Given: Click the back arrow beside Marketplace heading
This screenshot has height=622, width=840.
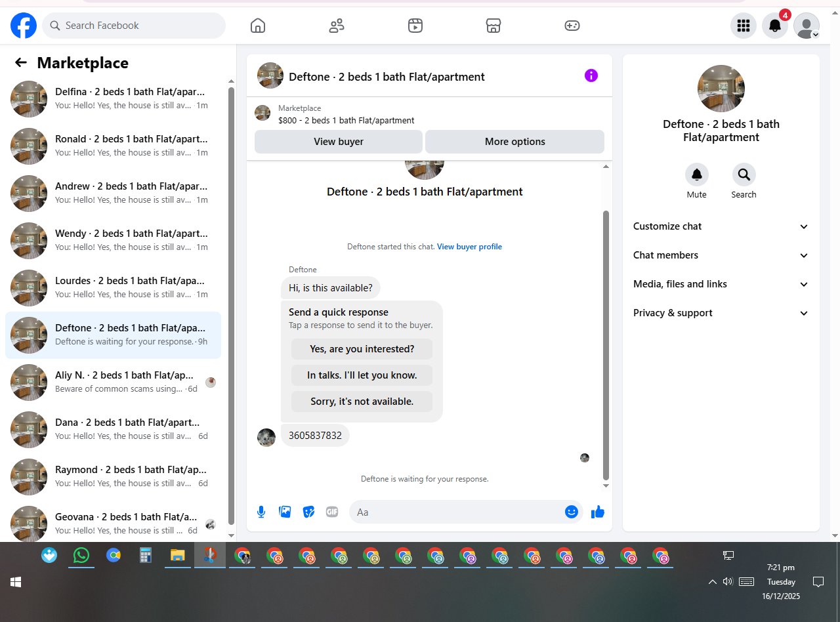Looking at the screenshot, I should [x=21, y=62].
